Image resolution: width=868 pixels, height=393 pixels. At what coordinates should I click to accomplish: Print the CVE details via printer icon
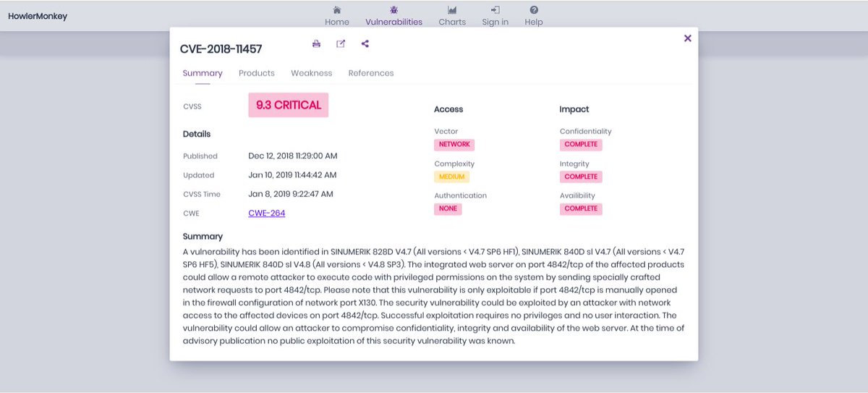[x=316, y=43]
